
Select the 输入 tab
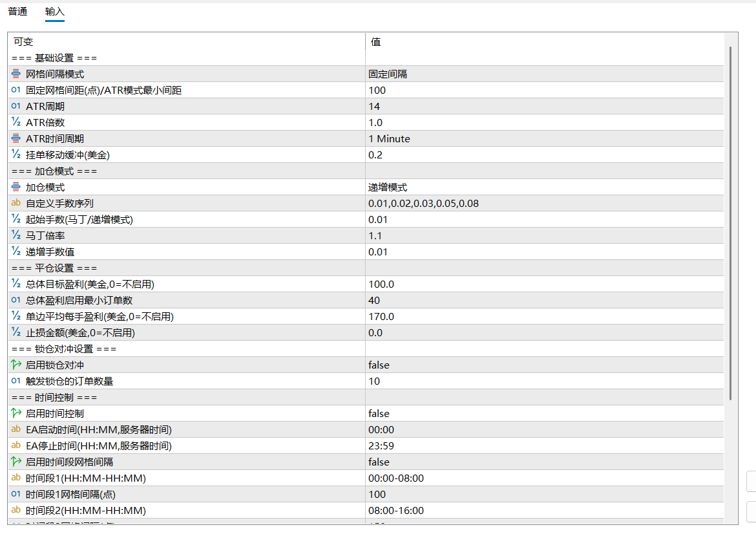coord(54,12)
